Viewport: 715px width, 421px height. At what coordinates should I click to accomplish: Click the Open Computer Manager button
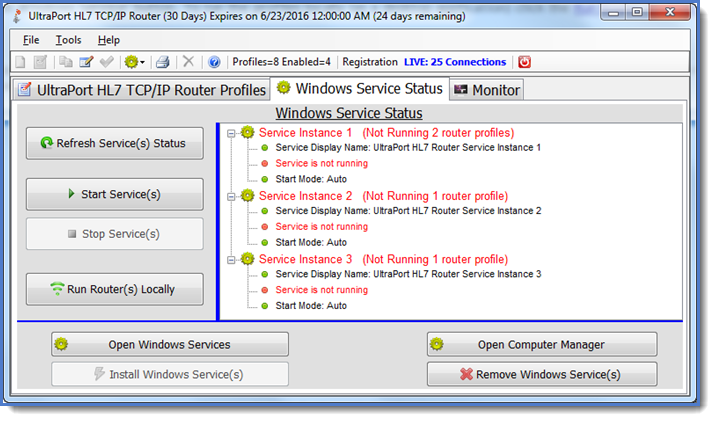coord(542,344)
